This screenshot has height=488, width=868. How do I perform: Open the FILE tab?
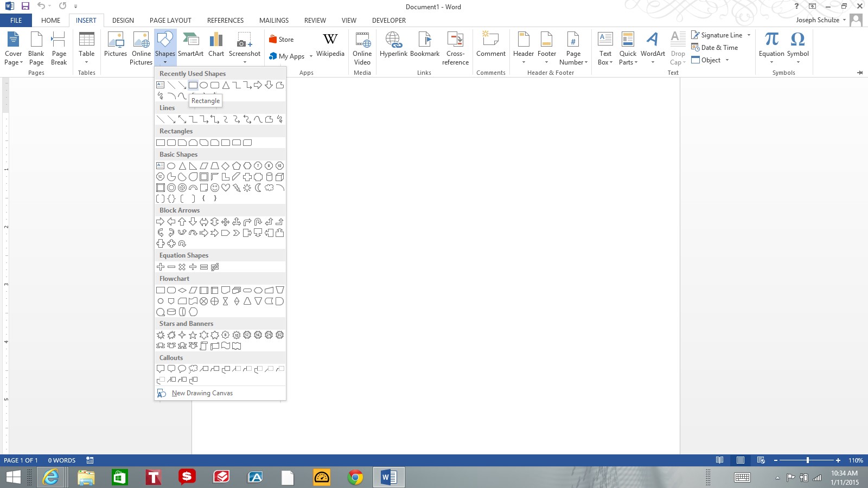[16, 21]
